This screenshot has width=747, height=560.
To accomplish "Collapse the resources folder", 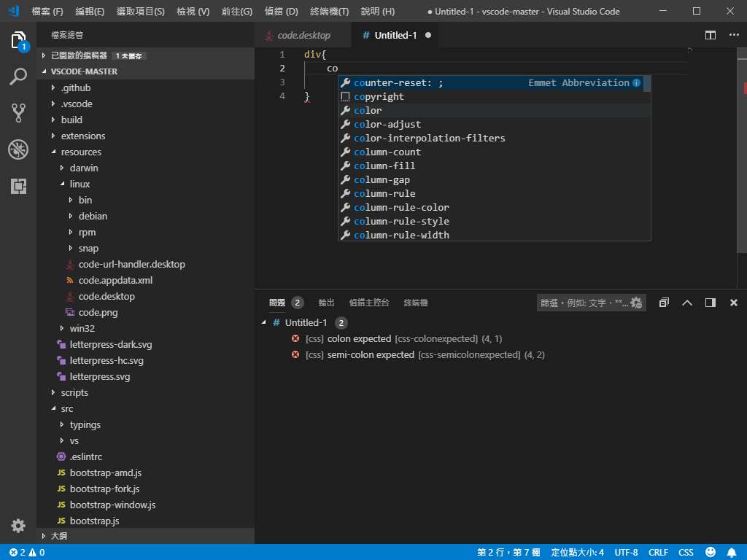I will click(x=80, y=152).
